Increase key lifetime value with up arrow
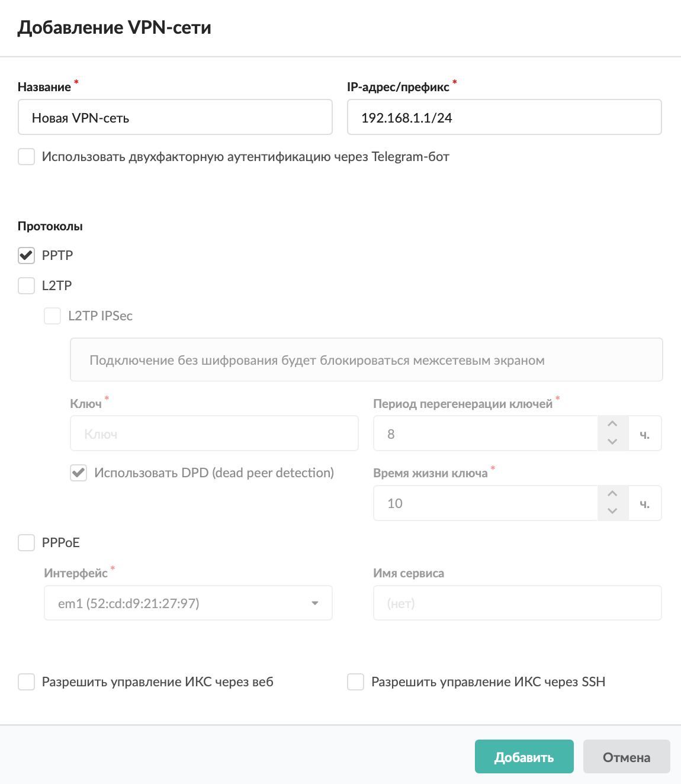This screenshot has width=681, height=784. (612, 494)
